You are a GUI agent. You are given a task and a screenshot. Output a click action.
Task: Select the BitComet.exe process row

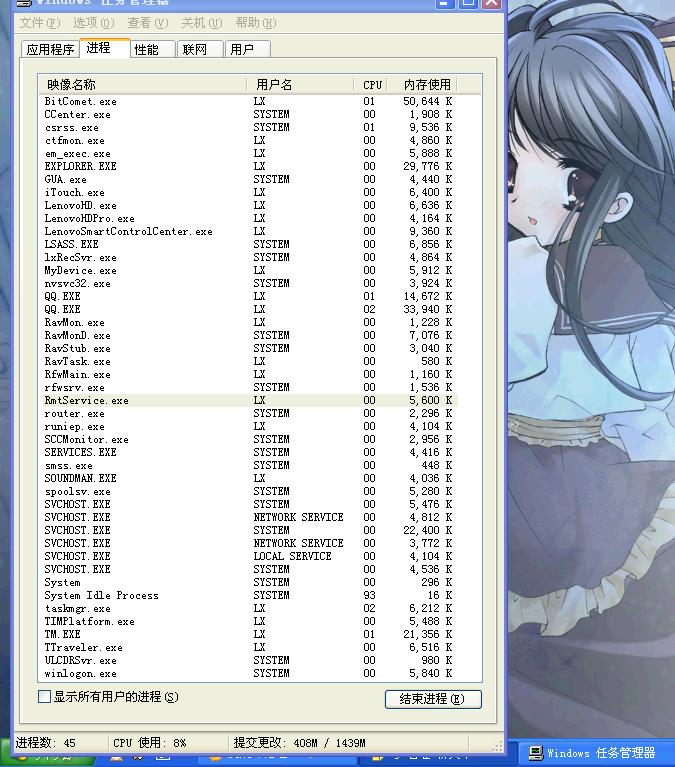click(248, 101)
